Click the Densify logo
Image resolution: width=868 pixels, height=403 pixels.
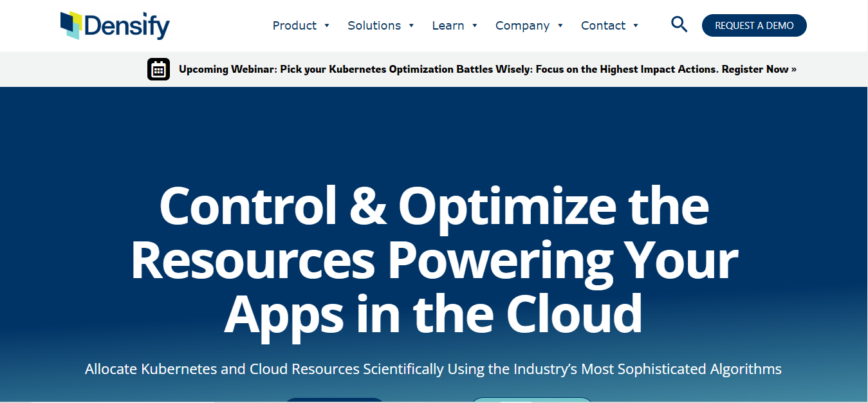(x=114, y=25)
